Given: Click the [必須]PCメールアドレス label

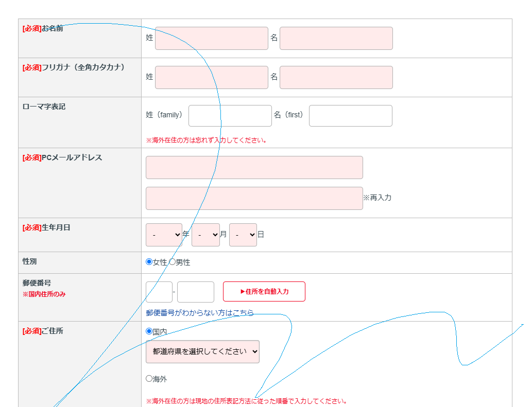Looking at the screenshot, I should 62,157.
